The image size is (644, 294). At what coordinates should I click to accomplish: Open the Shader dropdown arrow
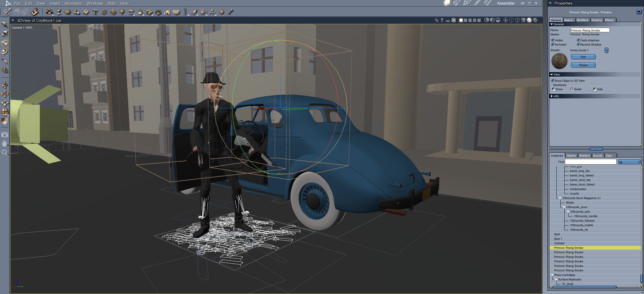pyautogui.click(x=606, y=50)
